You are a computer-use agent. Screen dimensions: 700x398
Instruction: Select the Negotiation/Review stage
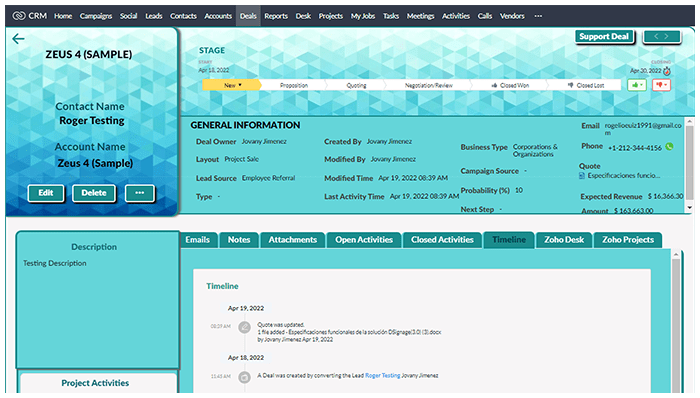pyautogui.click(x=429, y=85)
